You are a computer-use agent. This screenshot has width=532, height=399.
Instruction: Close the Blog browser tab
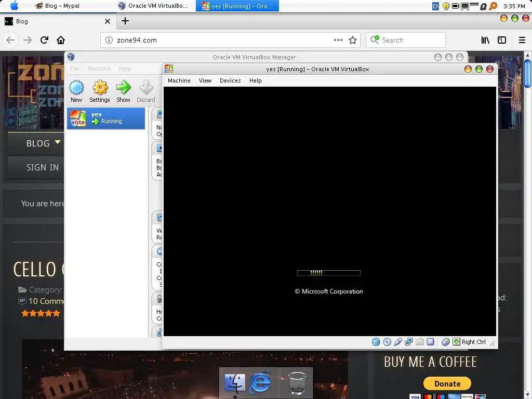coord(108,21)
